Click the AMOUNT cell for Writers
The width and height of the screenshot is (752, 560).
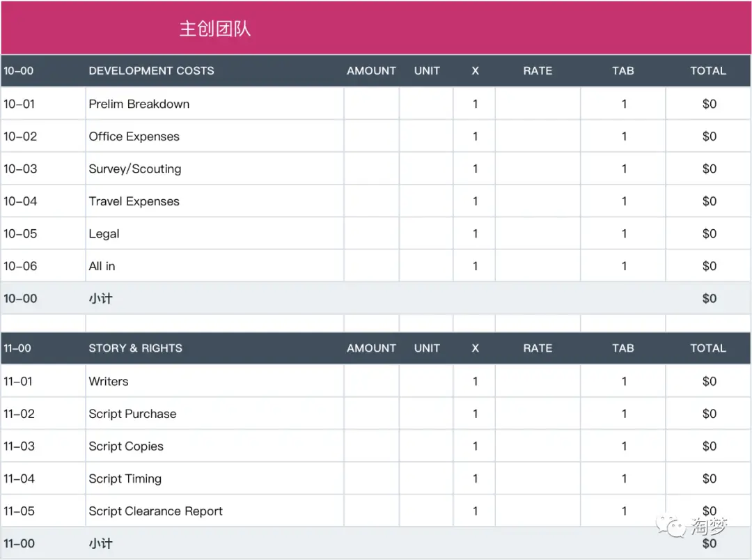[371, 381]
